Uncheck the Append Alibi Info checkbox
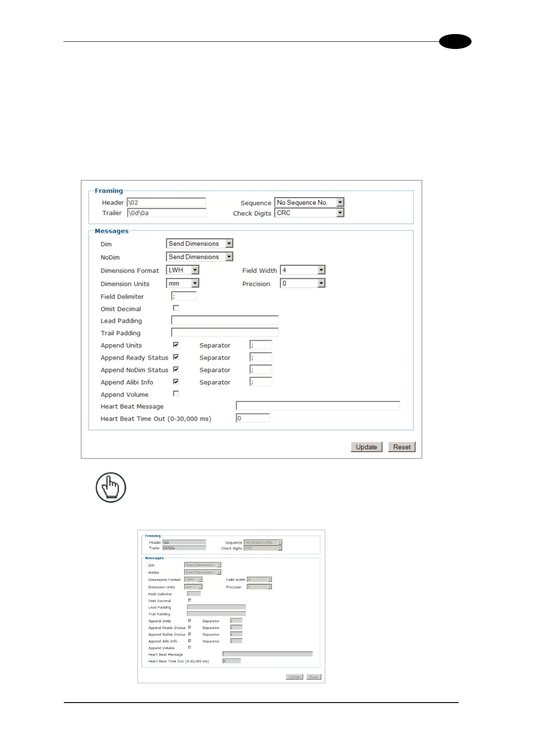Image resolution: width=535 pixels, height=756 pixels. click(x=176, y=382)
